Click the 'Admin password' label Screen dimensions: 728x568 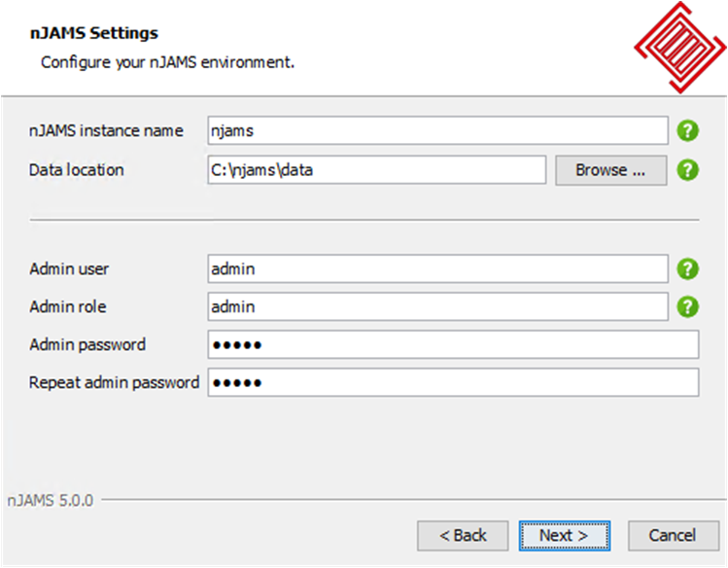coord(87,344)
